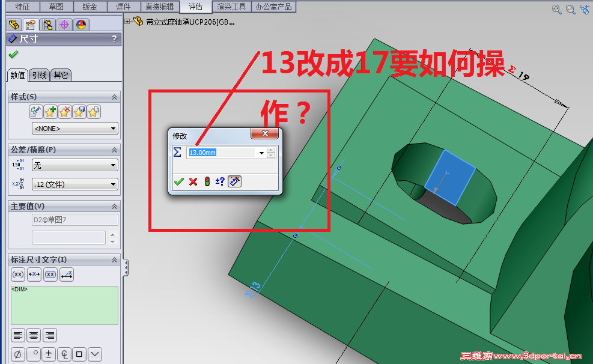Image resolution: width=593 pixels, height=364 pixels.
Task: Select the FeatureManager design tree icon
Action: tap(13, 25)
